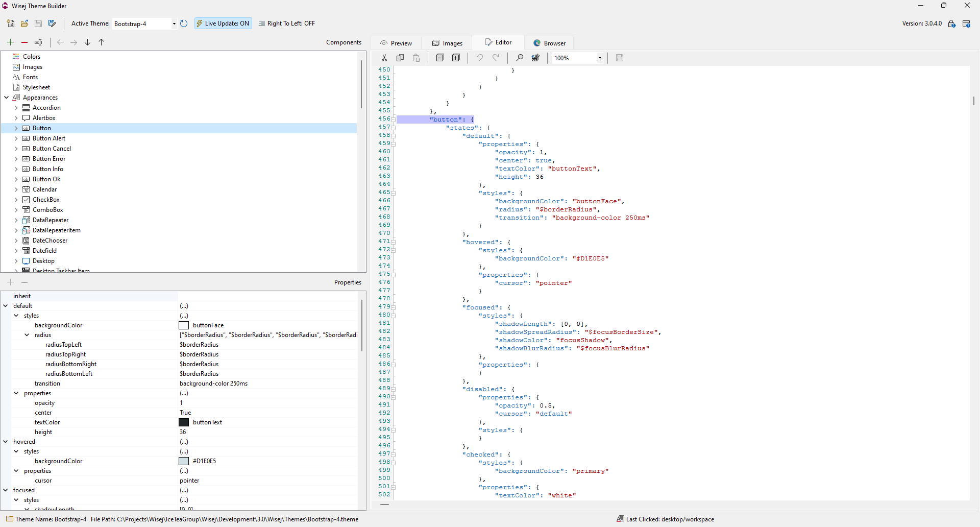Click the Save As icon with pencil
980x527 pixels.
[x=52, y=23]
